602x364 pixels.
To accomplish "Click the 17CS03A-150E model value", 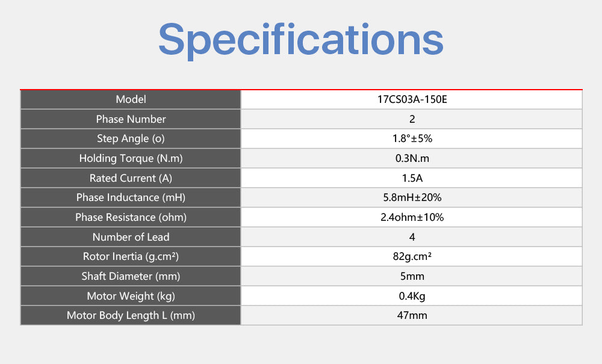I will pos(412,99).
